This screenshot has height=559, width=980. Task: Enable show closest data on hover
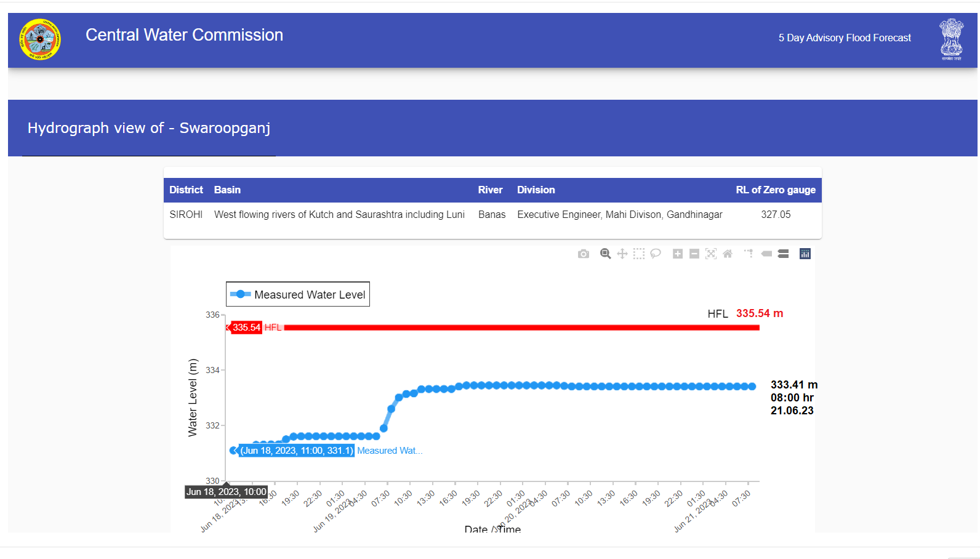coord(766,254)
